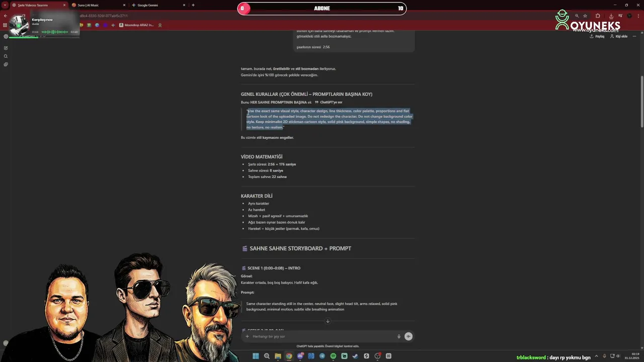The image size is (644, 362).
Task: Open a new browser tab
Action: [193, 5]
